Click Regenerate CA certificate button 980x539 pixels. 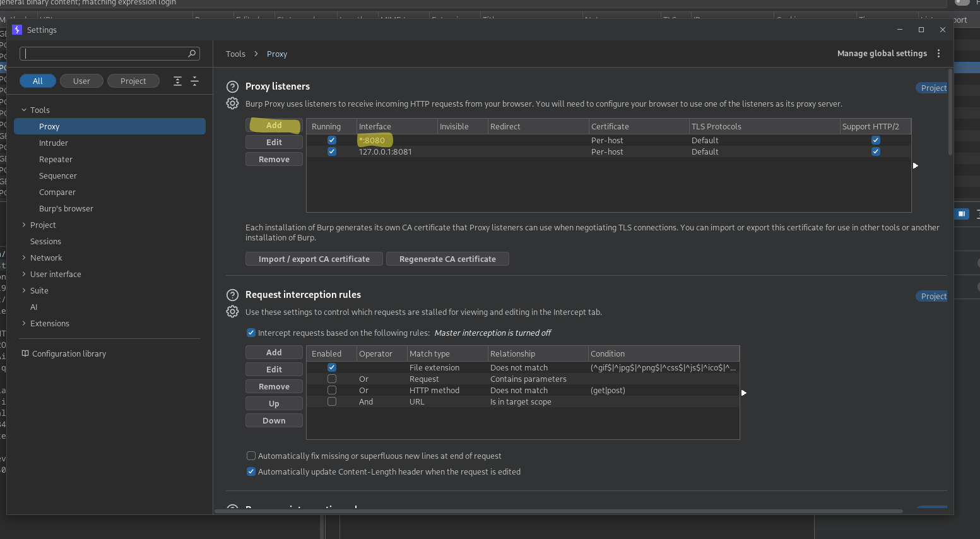tap(447, 259)
